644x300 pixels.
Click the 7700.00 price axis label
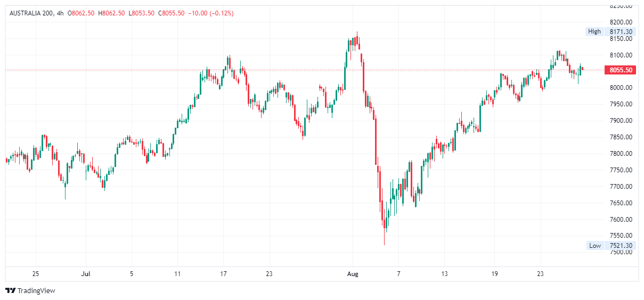click(x=621, y=187)
